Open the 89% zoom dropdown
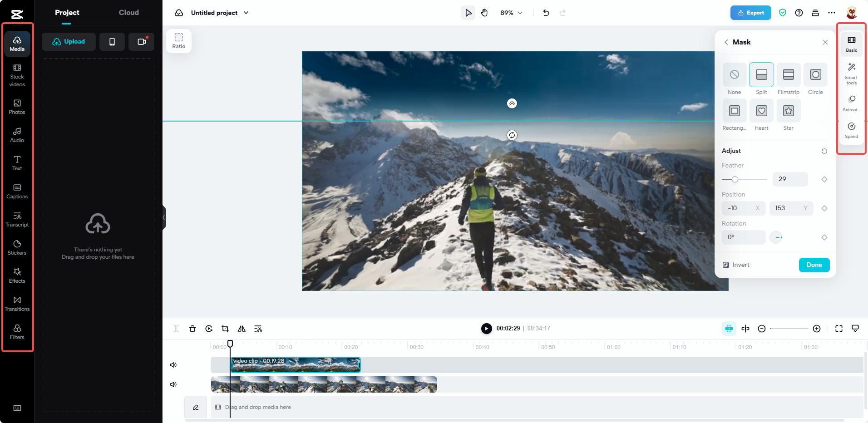 point(511,13)
